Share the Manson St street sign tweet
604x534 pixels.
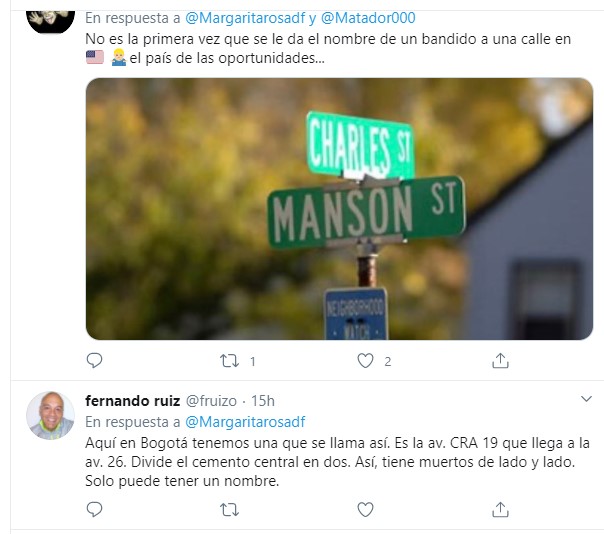tap(500, 361)
